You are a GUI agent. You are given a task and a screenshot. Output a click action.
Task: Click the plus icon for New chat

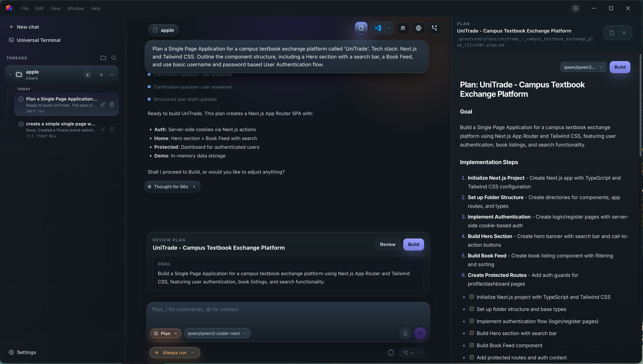(x=11, y=27)
